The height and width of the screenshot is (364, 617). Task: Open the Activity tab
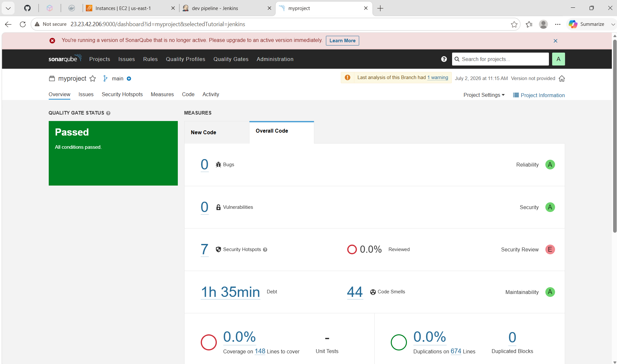click(211, 94)
